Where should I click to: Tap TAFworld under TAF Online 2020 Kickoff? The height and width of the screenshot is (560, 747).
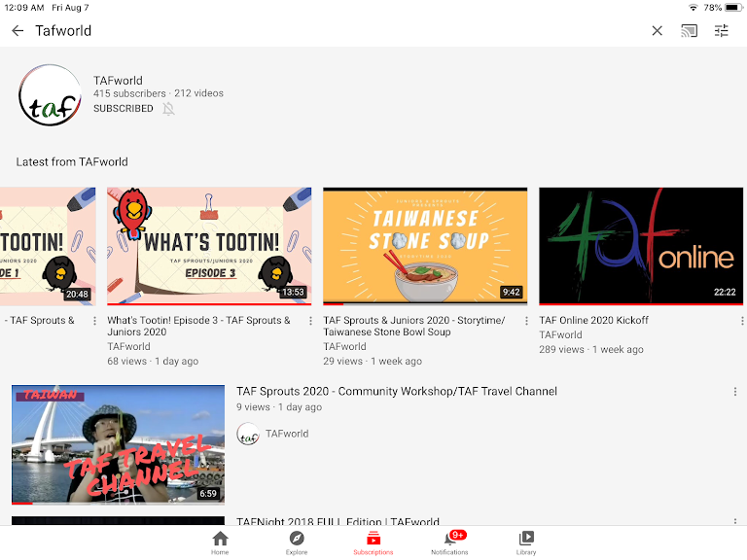pos(560,334)
